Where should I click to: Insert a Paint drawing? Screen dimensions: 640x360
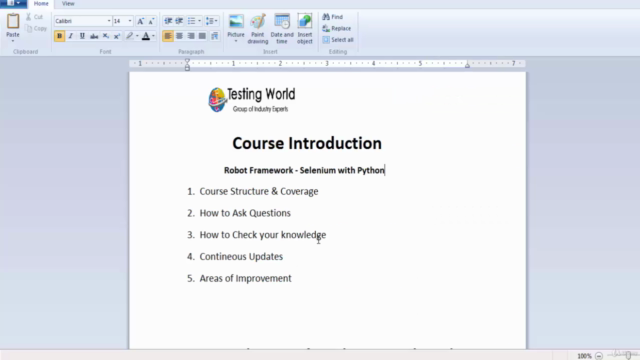coord(258,29)
